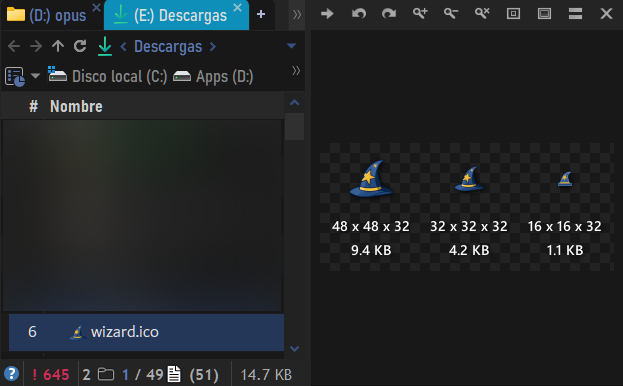Rotate image counterclockwise in viewer
The width and height of the screenshot is (623, 386).
pos(359,14)
